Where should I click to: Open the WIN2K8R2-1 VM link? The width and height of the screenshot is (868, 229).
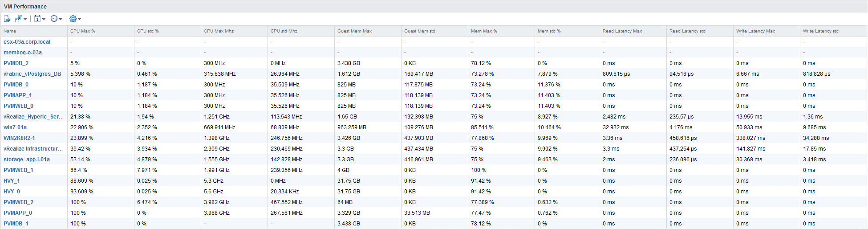(x=19, y=138)
